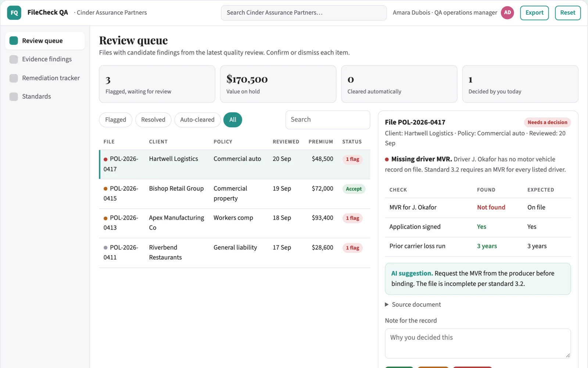Click the STATUS column header
Image resolution: width=588 pixels, height=368 pixels.
click(352, 142)
